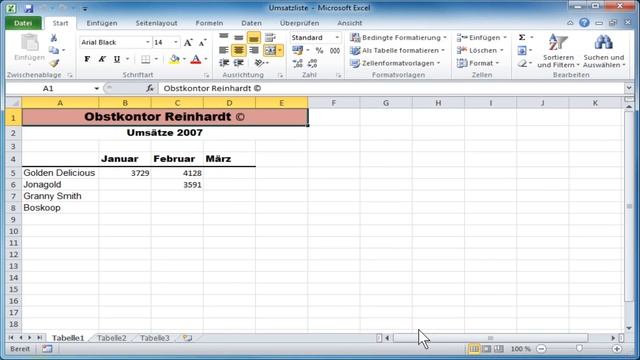Click the increase indent icon
The width and height of the screenshot is (640, 360).
[x=239, y=63]
